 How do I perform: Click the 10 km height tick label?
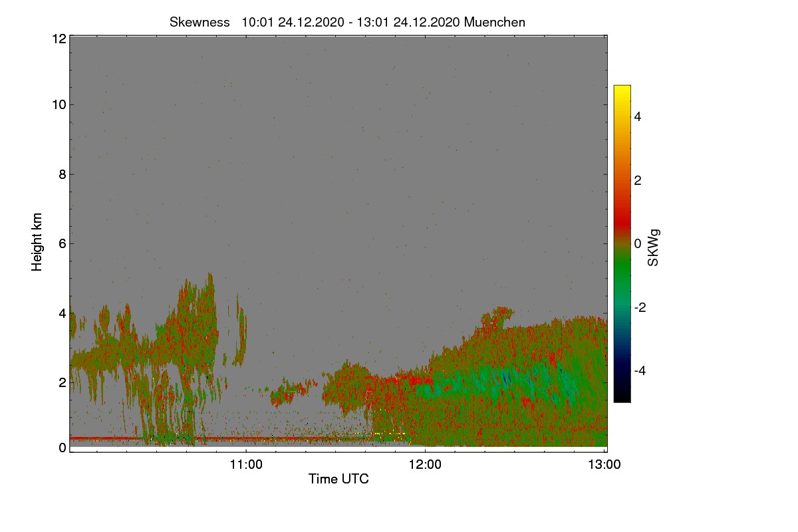click(x=59, y=104)
